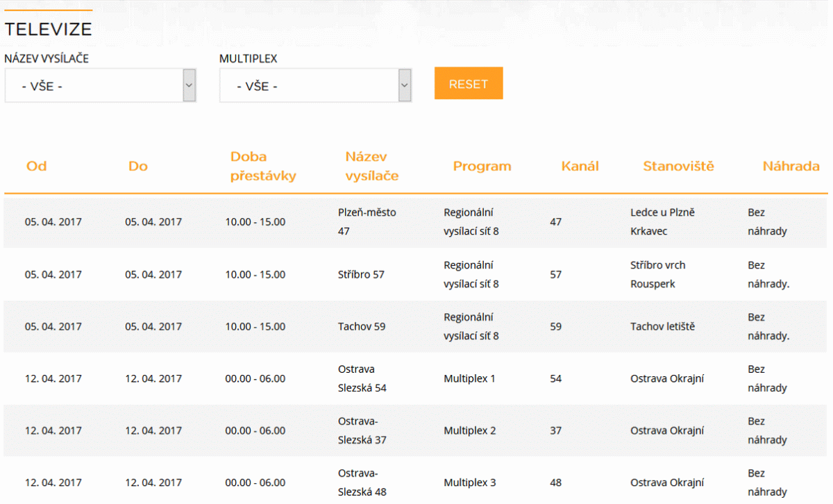The height and width of the screenshot is (504, 833).
Task: Click Multiplex 1 in Program column
Action: coord(470,378)
